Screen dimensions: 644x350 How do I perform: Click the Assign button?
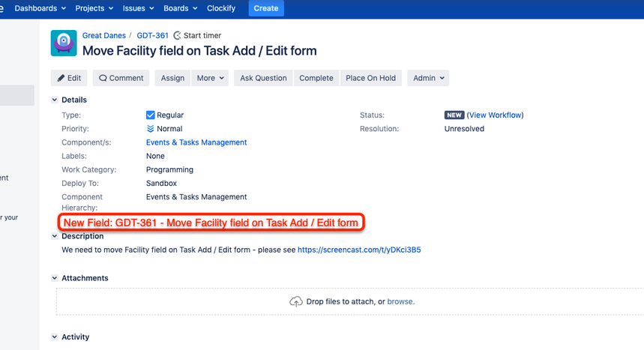tap(172, 78)
